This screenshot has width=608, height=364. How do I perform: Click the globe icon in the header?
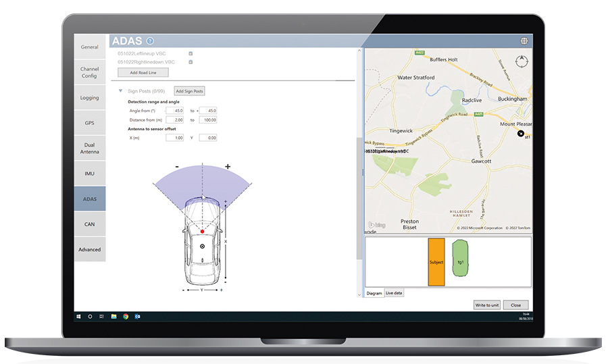[x=524, y=41]
